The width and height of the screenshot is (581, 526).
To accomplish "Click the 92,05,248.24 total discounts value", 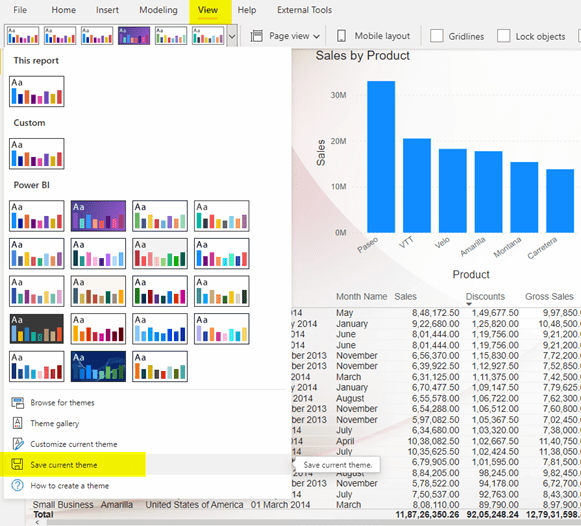I will pos(493,515).
